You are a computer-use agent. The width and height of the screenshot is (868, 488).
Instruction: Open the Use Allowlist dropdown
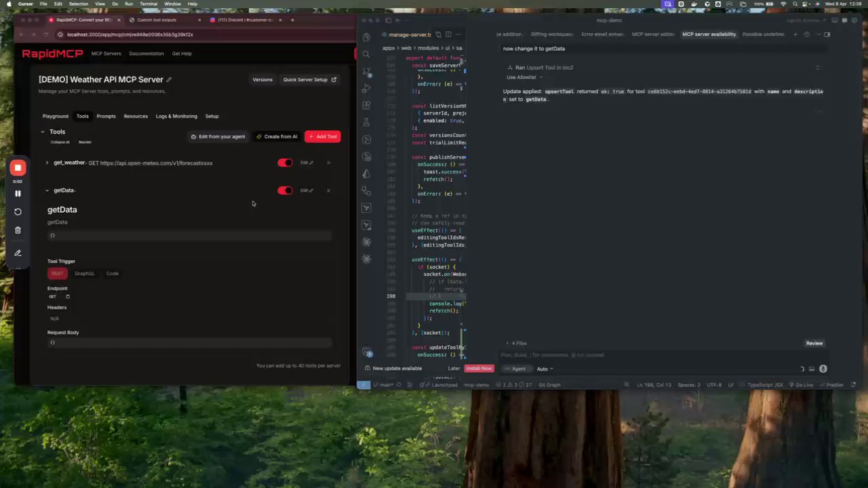524,77
